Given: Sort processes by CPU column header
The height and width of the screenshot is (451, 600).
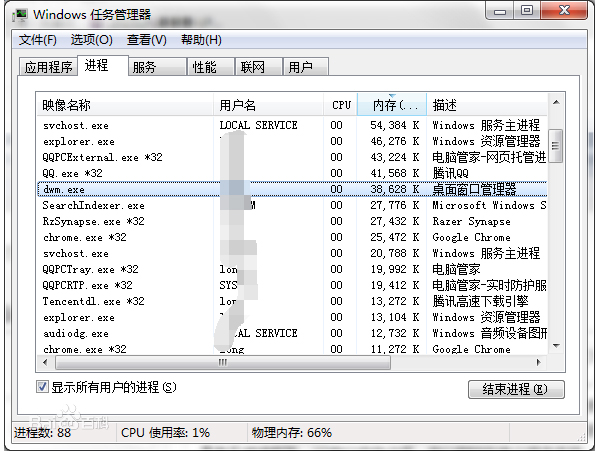Looking at the screenshot, I should coord(341,105).
